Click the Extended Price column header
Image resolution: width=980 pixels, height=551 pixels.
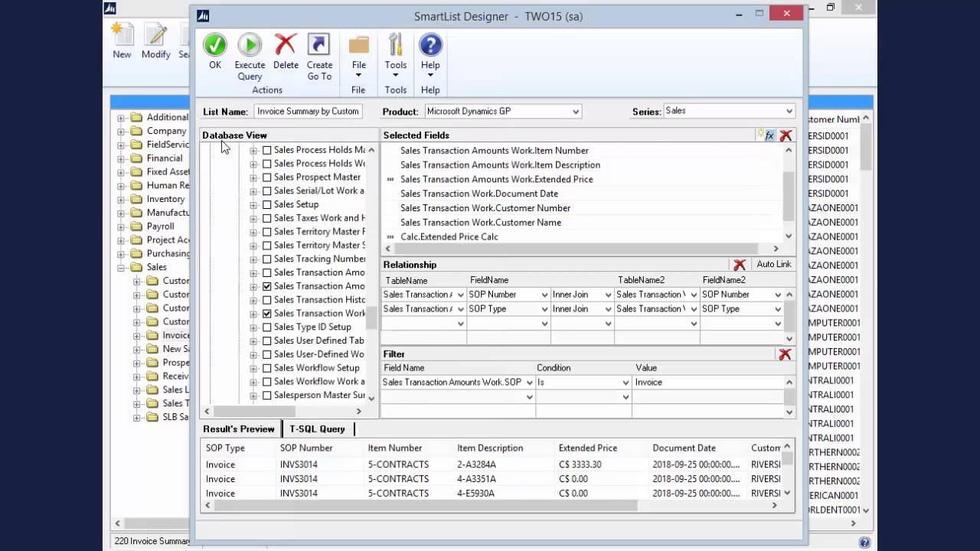click(x=588, y=448)
